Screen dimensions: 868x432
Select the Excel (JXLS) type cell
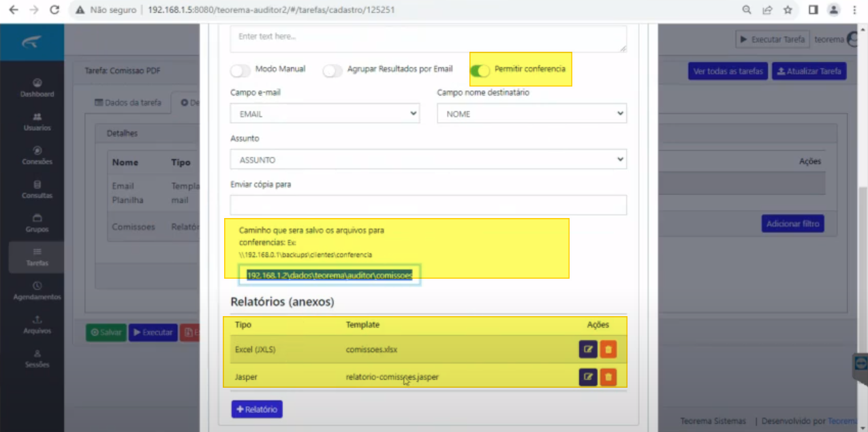tap(255, 350)
